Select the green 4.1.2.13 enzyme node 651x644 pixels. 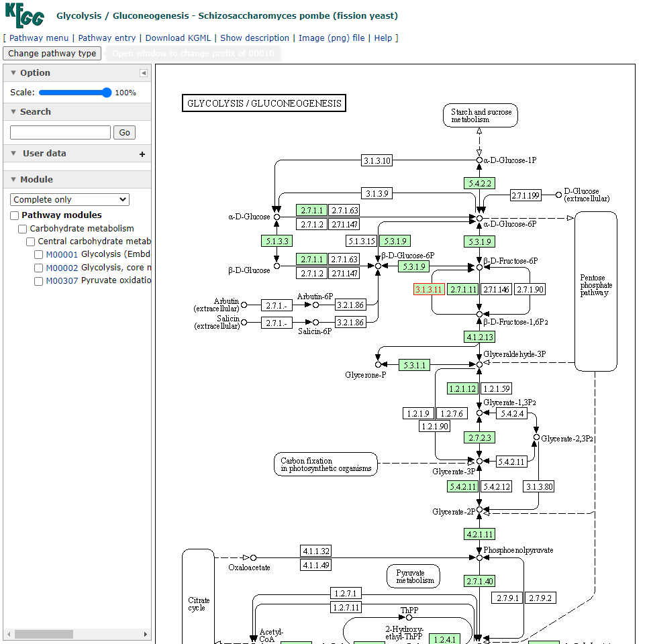(x=479, y=337)
